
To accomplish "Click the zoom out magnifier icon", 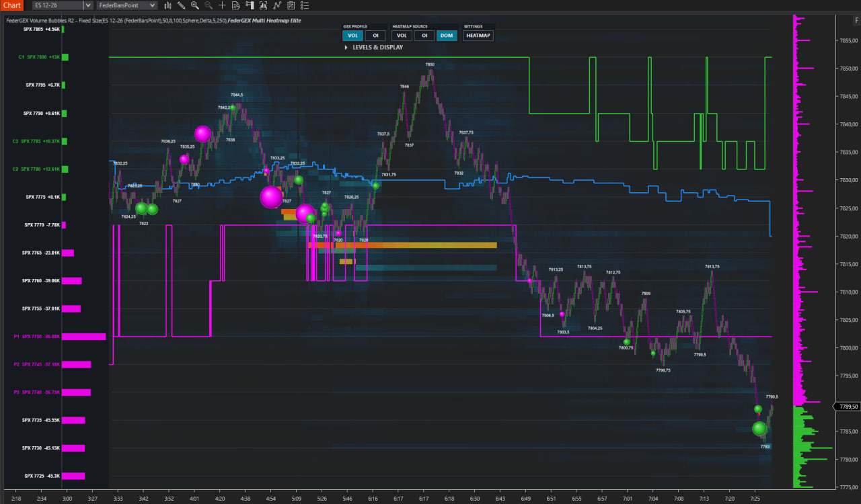I will [208, 5].
